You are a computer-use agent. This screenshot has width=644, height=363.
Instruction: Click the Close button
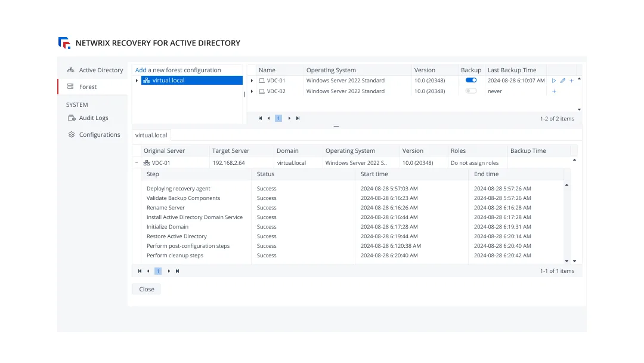click(146, 289)
